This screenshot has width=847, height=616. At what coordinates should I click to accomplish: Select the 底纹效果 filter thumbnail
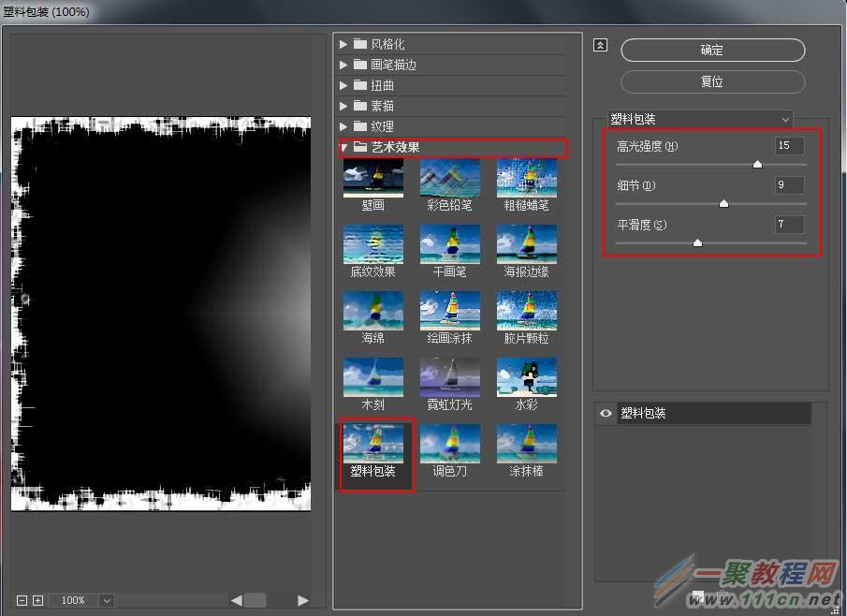coord(373,244)
